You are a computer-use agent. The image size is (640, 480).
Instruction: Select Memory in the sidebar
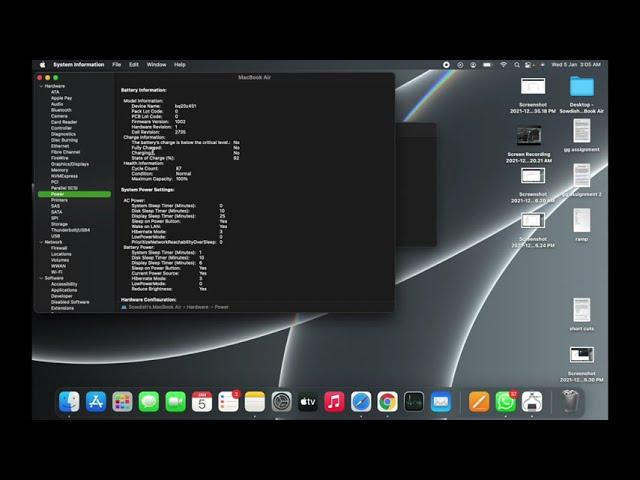60,170
